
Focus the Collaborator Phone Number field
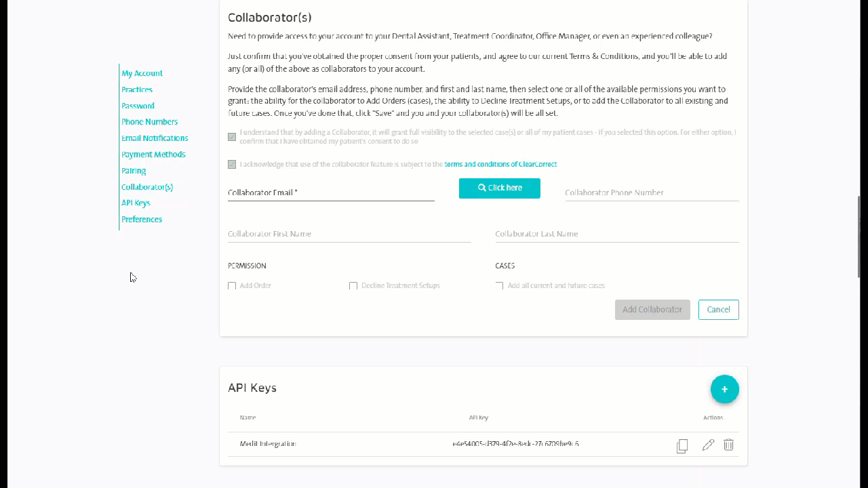tap(652, 192)
